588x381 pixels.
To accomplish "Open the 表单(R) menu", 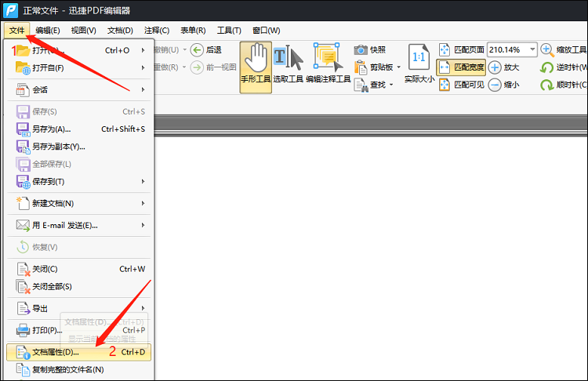I will pos(193,31).
